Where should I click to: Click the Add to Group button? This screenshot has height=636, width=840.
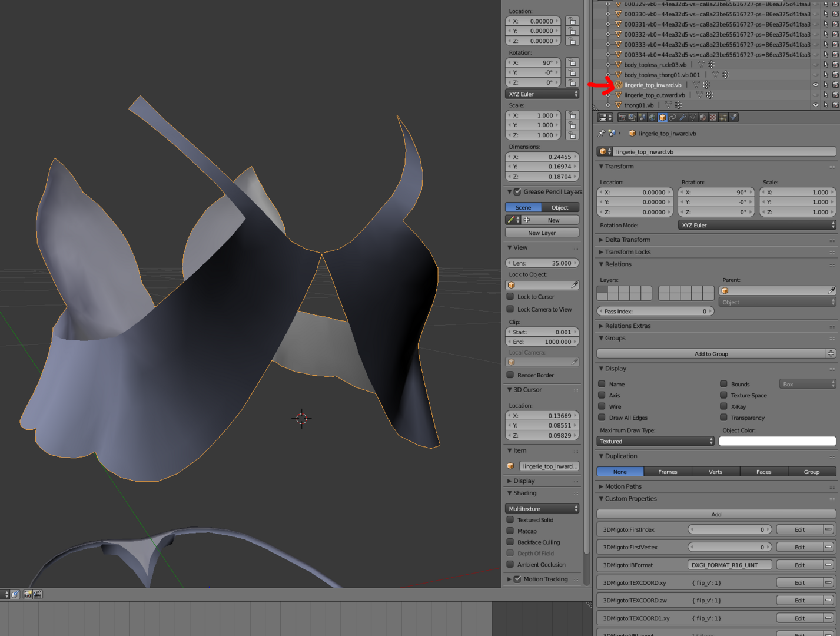point(711,354)
